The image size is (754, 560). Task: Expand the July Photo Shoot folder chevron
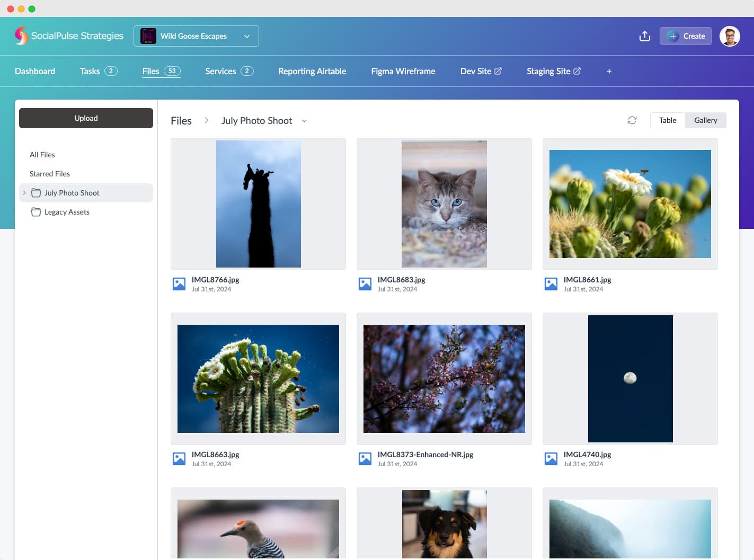point(24,193)
